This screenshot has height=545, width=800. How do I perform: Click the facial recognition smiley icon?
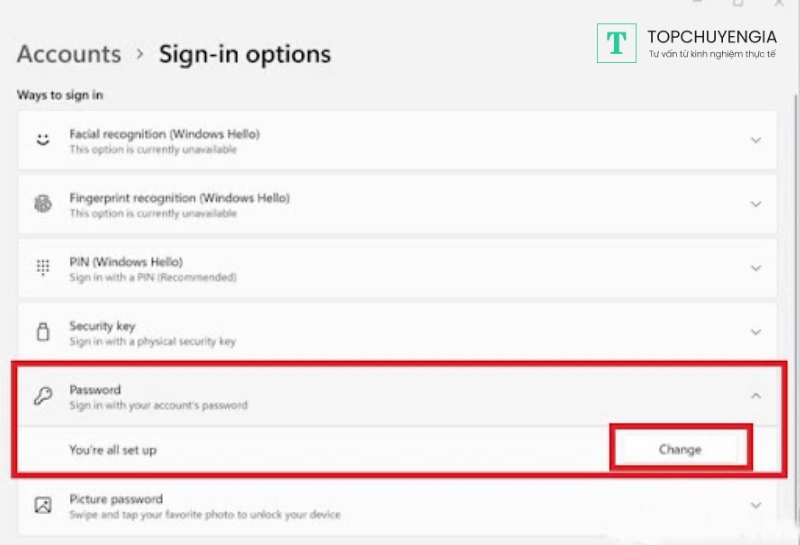tap(42, 141)
